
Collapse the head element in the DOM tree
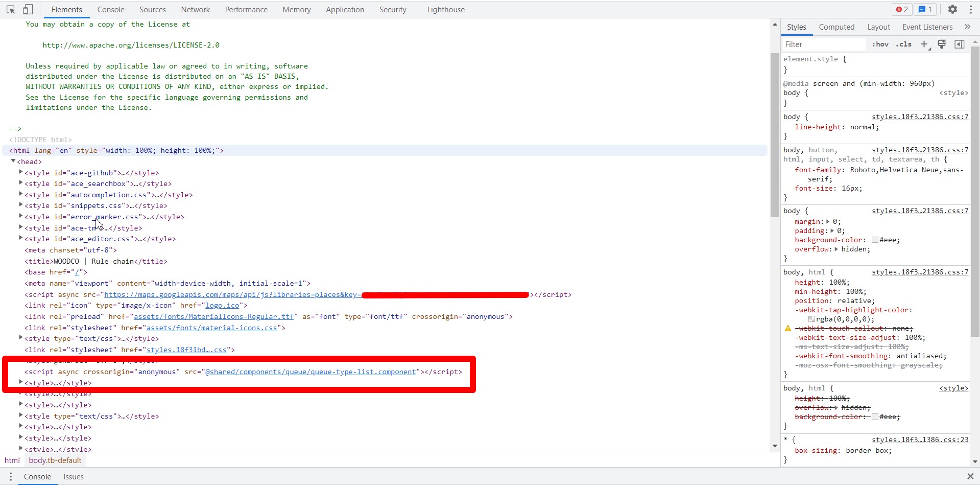click(13, 160)
